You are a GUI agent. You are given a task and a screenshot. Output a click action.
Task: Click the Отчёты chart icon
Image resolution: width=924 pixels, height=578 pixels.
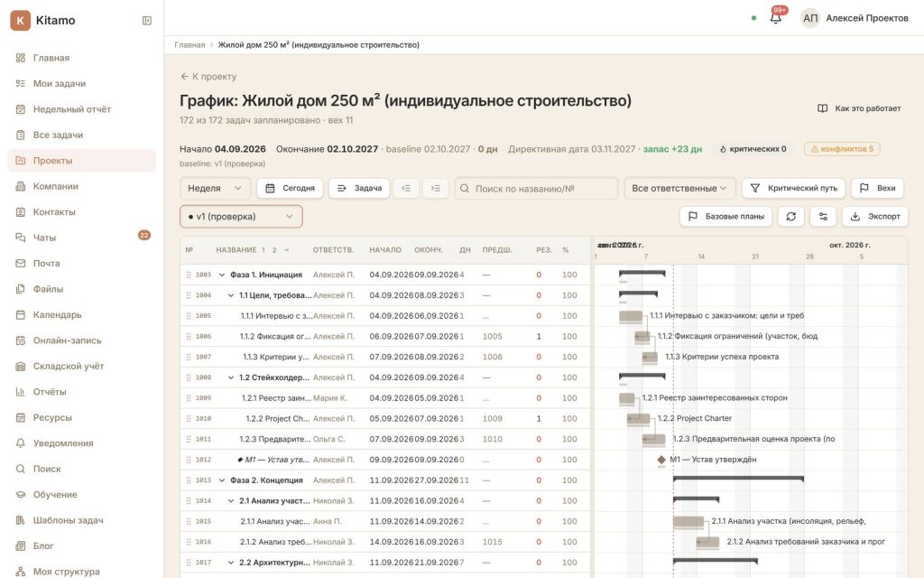[x=21, y=392]
